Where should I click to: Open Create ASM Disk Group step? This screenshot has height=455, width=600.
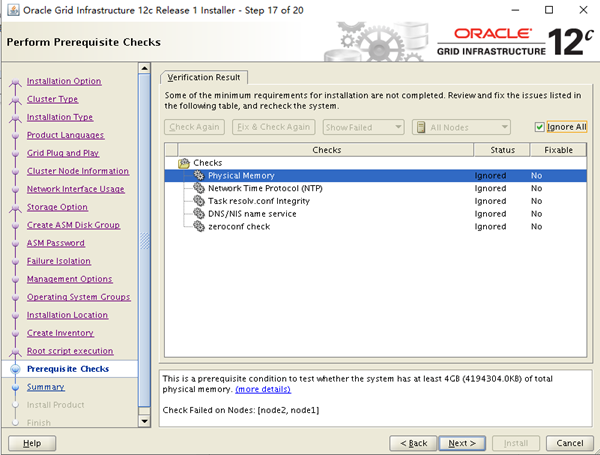coord(73,225)
